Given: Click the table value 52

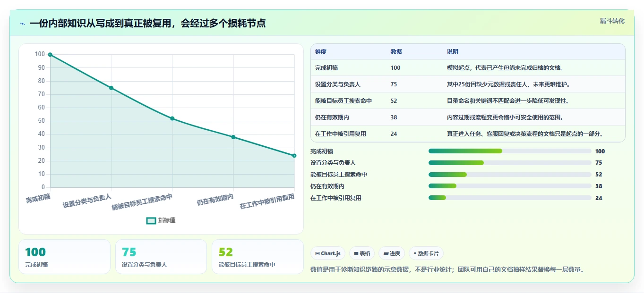Looking at the screenshot, I should click(x=394, y=101).
